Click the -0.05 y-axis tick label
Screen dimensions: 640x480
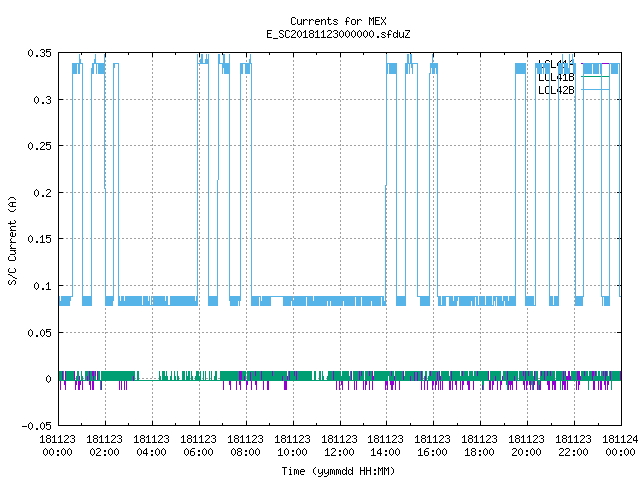click(x=37, y=426)
